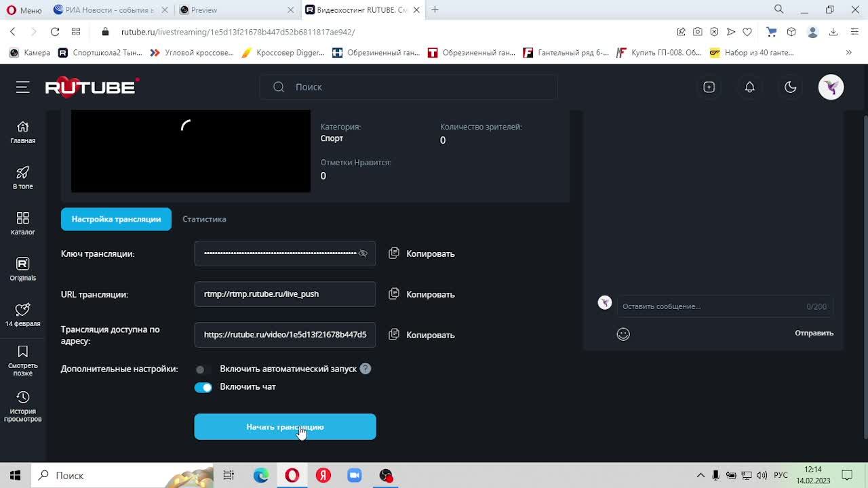Image resolution: width=868 pixels, height=488 pixels.
Task: Click the stream URL field
Action: click(285, 294)
